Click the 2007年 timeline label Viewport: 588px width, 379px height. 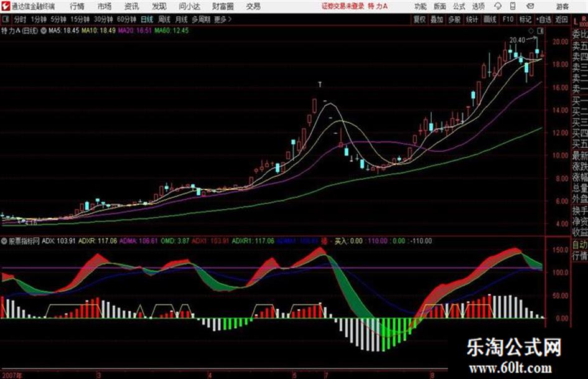click(12, 375)
